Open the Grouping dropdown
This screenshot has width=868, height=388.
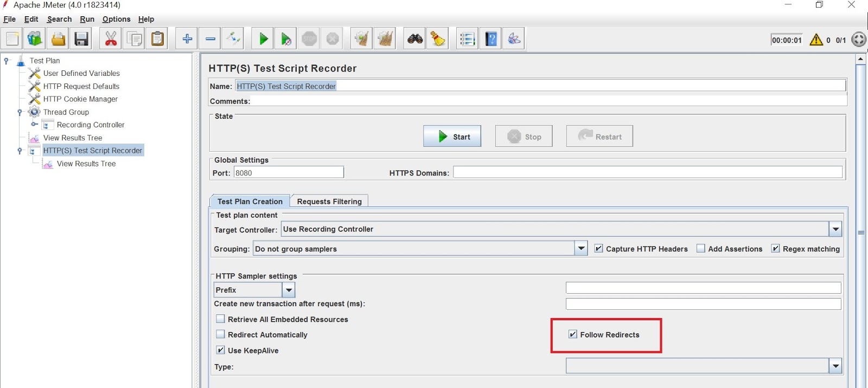point(581,249)
